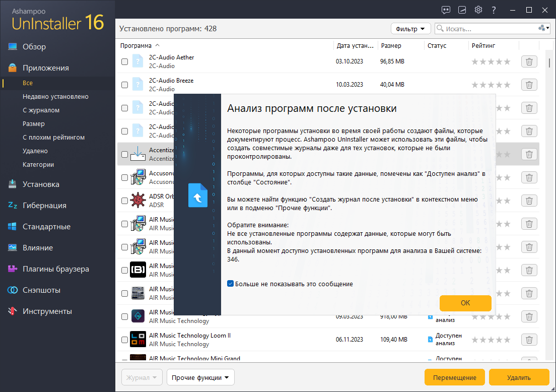556x392 pixels.
Task: Click trash icon for AIR Music Technology Loom II
Action: tap(529, 340)
